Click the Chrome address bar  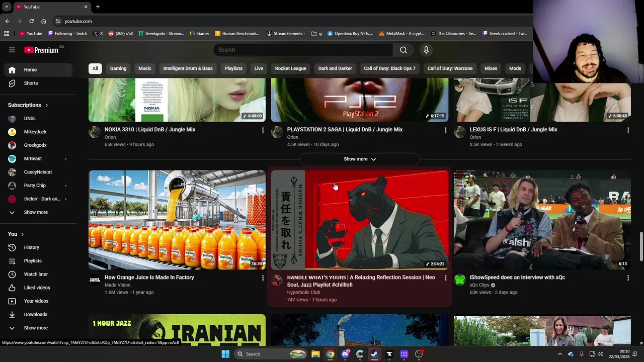tap(292, 21)
